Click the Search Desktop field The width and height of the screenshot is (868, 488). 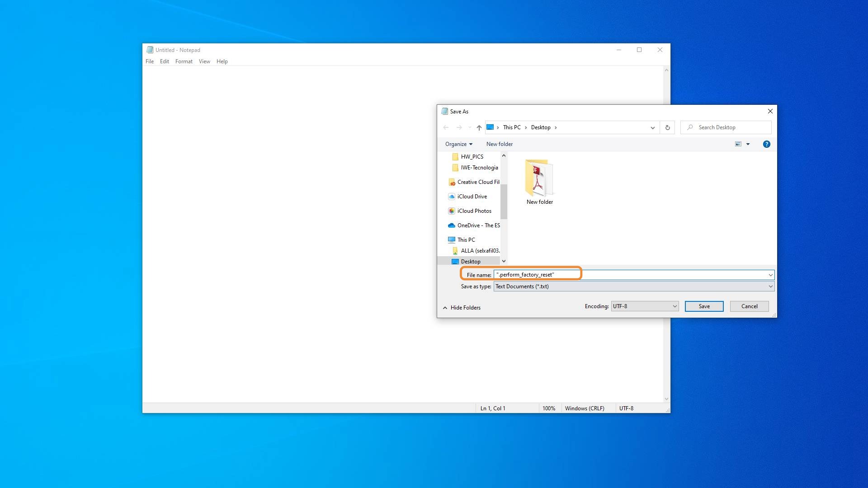tap(726, 127)
